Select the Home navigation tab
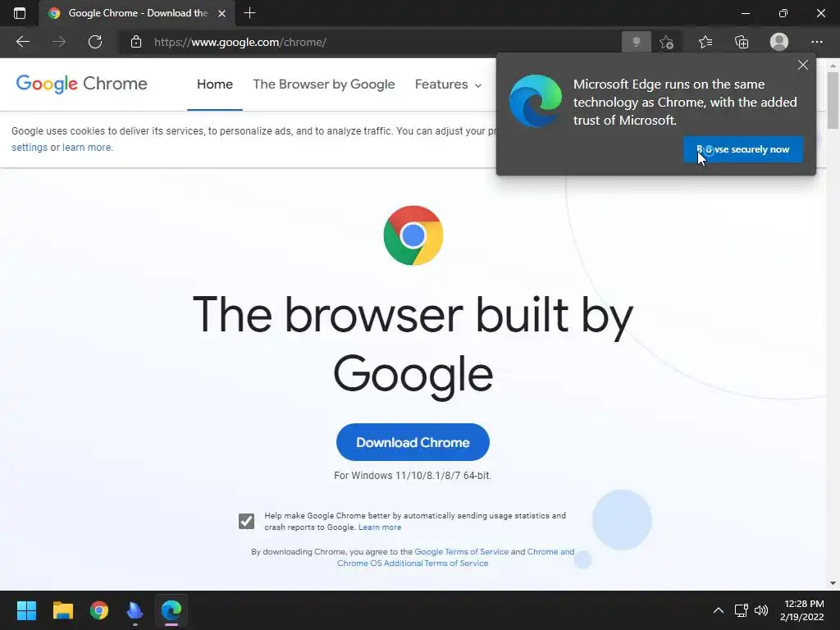840x630 pixels. (x=215, y=84)
